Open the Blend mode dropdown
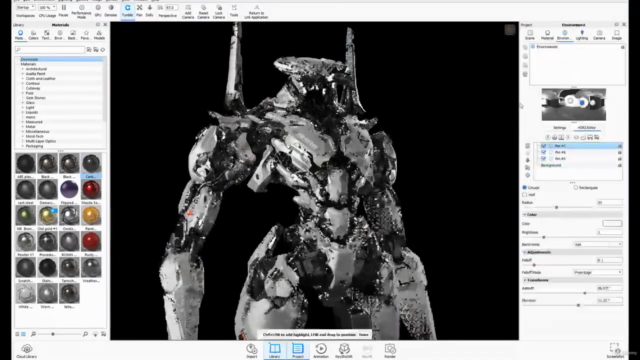The height and width of the screenshot is (360, 640). click(598, 244)
